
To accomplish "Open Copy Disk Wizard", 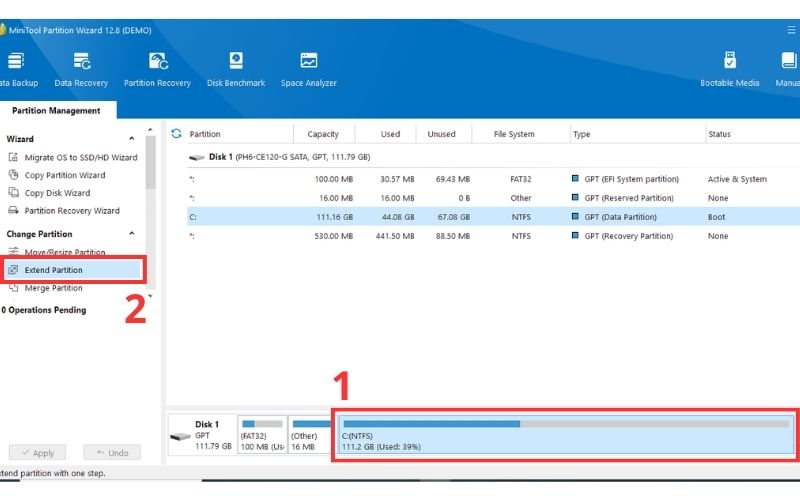I will click(57, 193).
